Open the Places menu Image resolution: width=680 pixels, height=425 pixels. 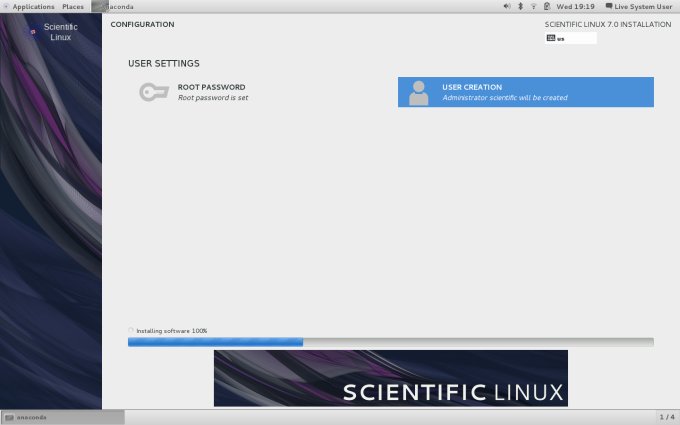tap(73, 6)
